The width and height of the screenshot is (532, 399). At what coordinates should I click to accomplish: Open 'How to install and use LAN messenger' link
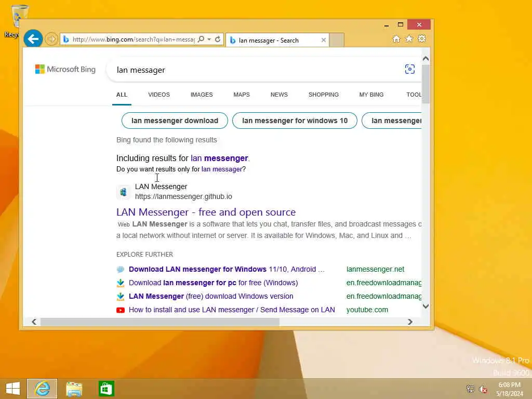pyautogui.click(x=232, y=310)
